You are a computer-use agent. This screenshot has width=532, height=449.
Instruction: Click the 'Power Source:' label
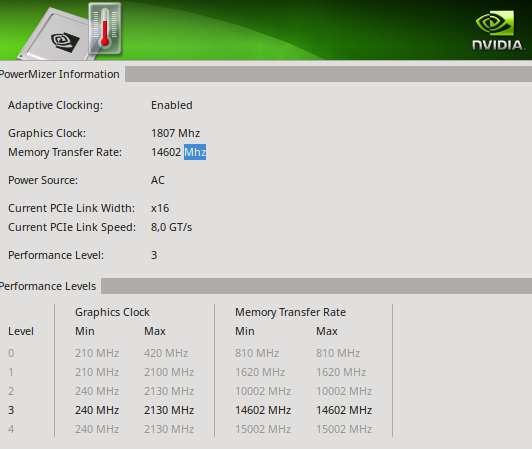(x=43, y=180)
